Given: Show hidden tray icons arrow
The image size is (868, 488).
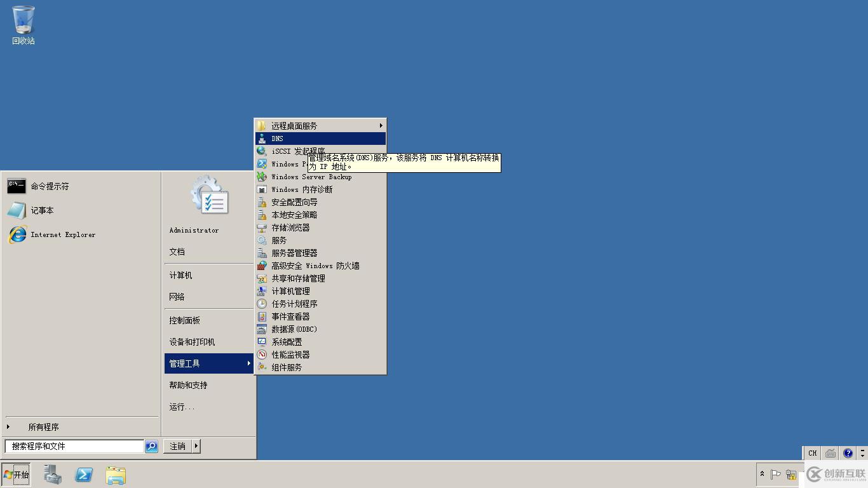Looking at the screenshot, I should (x=762, y=474).
